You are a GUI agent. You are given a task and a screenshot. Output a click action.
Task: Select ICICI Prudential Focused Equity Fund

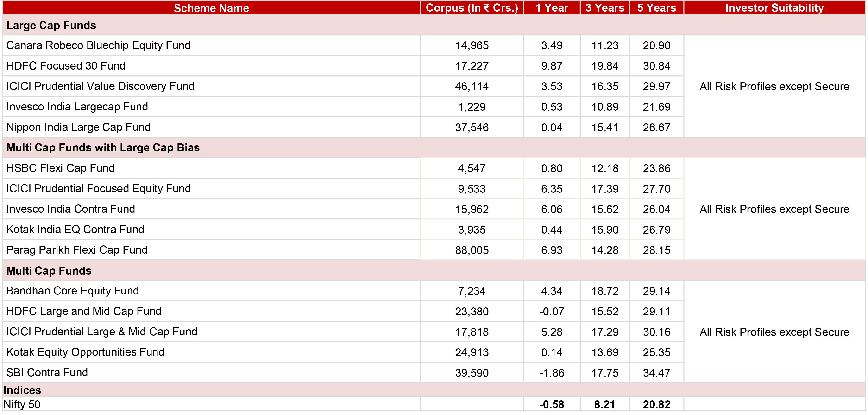(x=98, y=189)
